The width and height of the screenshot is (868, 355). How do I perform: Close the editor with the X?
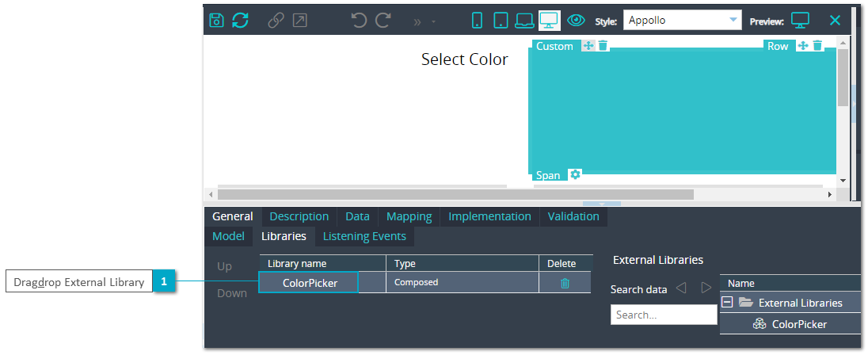[835, 21]
